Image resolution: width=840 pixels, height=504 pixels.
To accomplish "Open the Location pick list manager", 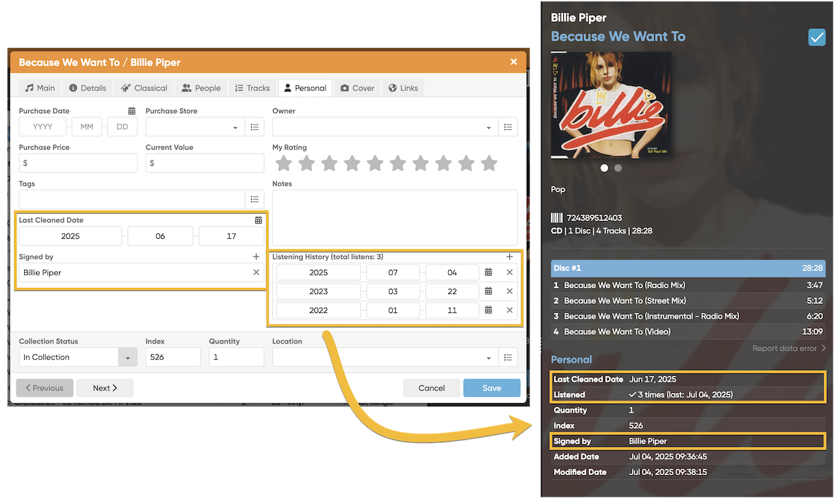I will pyautogui.click(x=508, y=358).
